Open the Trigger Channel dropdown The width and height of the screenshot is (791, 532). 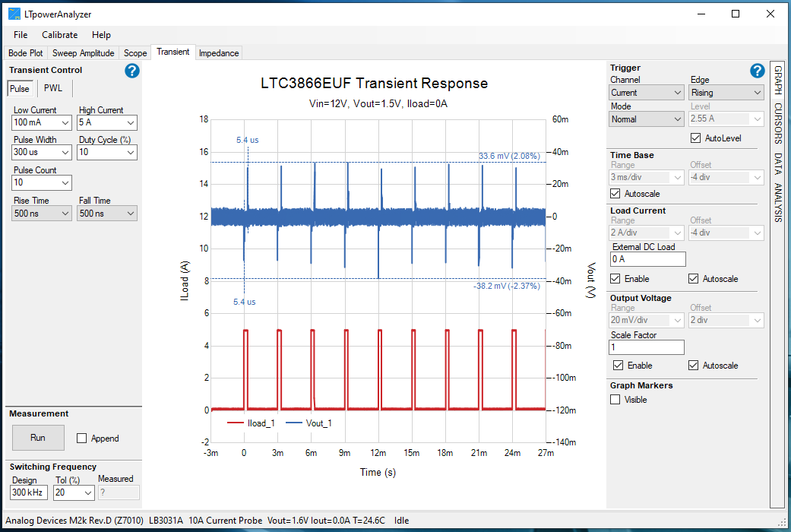click(x=646, y=91)
